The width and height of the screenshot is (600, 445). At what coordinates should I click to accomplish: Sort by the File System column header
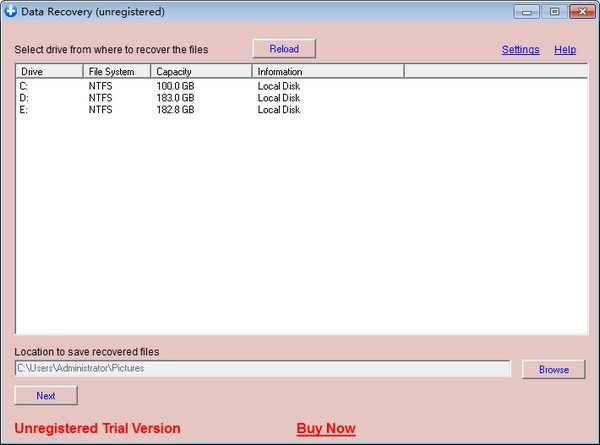pyautogui.click(x=116, y=72)
